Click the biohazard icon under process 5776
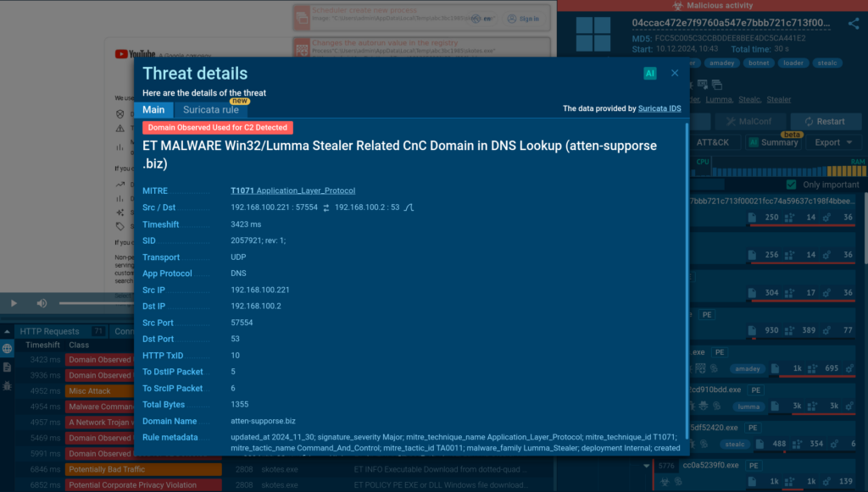The width and height of the screenshot is (868, 492). pyautogui.click(x=665, y=482)
